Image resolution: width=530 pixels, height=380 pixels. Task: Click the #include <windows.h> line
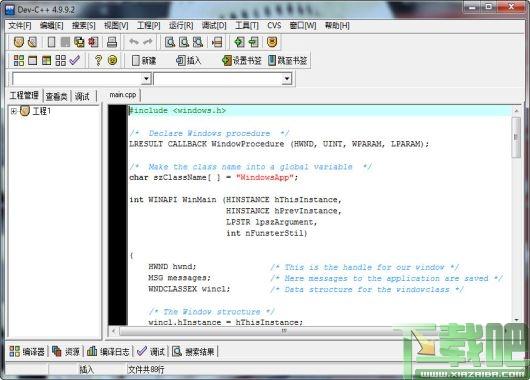[x=177, y=111]
